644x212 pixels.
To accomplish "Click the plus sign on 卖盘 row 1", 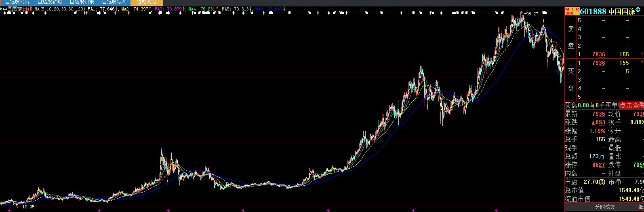I will pyautogui.click(x=642, y=54).
